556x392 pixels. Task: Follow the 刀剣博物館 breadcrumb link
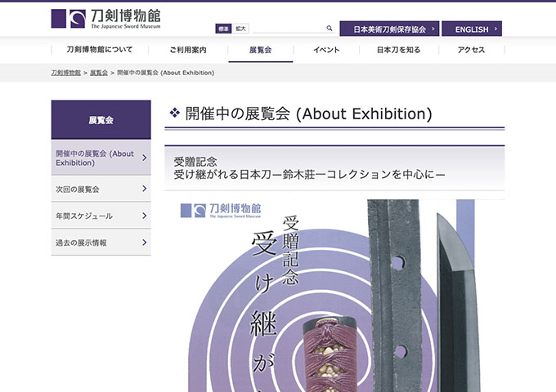point(66,73)
